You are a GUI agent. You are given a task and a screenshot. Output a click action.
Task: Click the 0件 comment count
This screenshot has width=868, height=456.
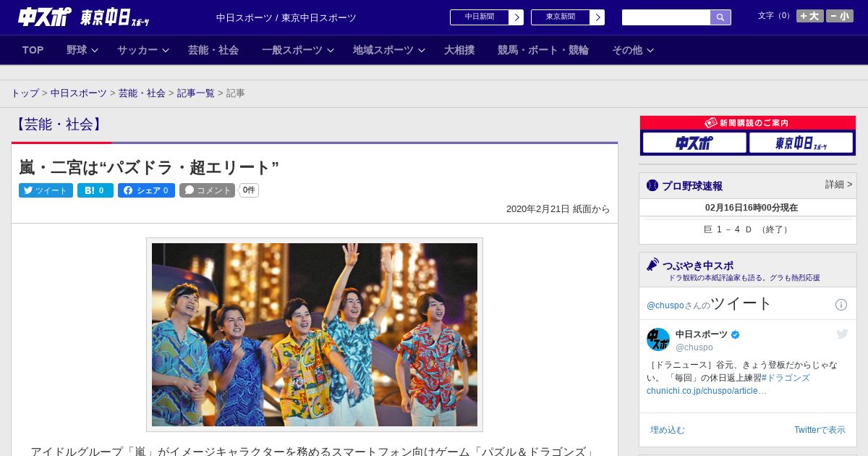coord(249,190)
